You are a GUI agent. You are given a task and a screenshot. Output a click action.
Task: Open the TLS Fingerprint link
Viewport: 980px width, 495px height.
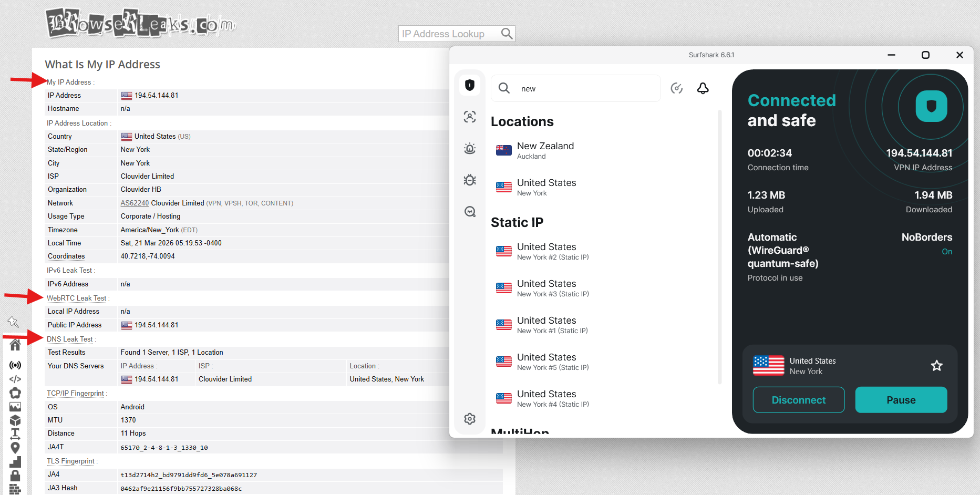click(x=70, y=461)
